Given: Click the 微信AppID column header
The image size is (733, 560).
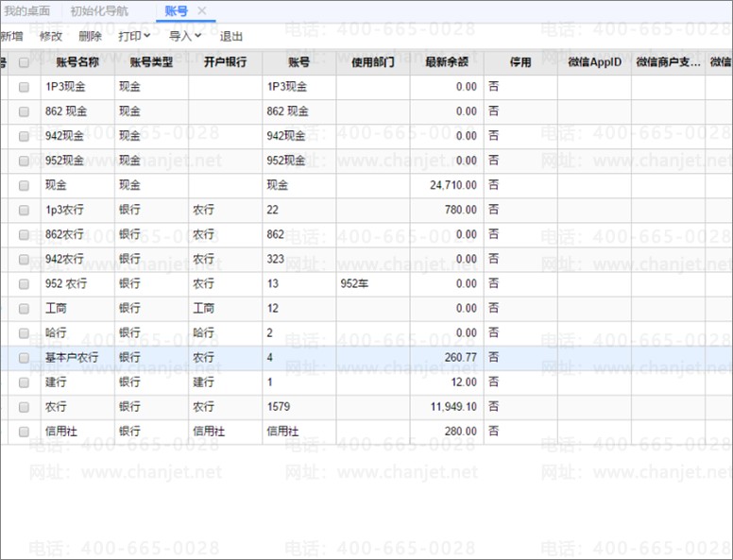Looking at the screenshot, I should click(x=595, y=62).
